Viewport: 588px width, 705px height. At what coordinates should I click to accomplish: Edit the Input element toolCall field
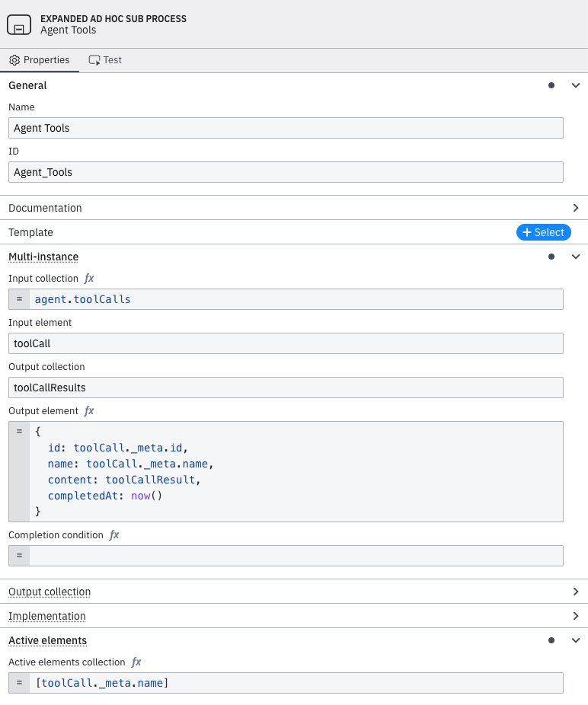pyautogui.click(x=286, y=343)
